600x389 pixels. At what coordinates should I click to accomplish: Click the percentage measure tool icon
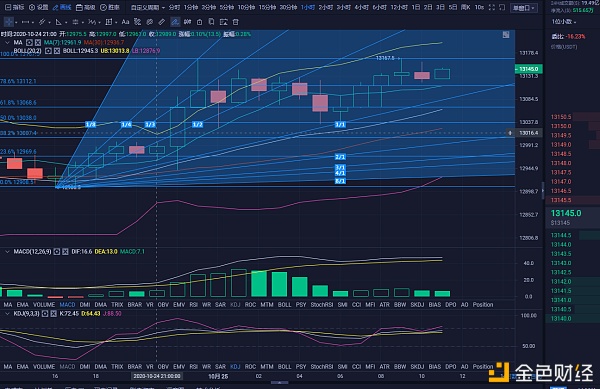tap(137, 22)
